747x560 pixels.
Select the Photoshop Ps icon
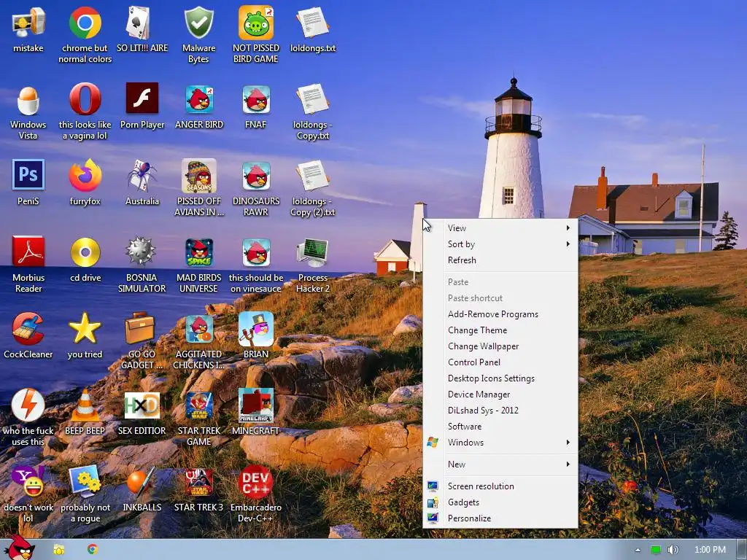[x=28, y=175]
